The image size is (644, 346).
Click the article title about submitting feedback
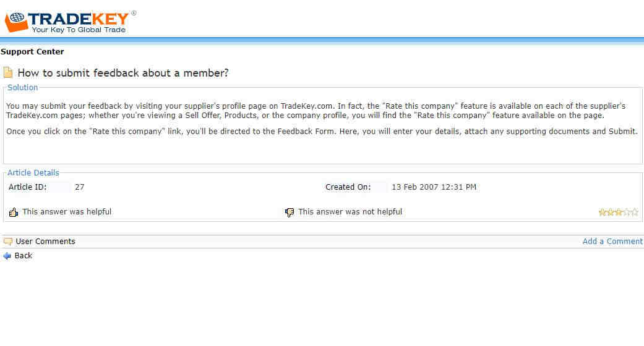tap(123, 73)
